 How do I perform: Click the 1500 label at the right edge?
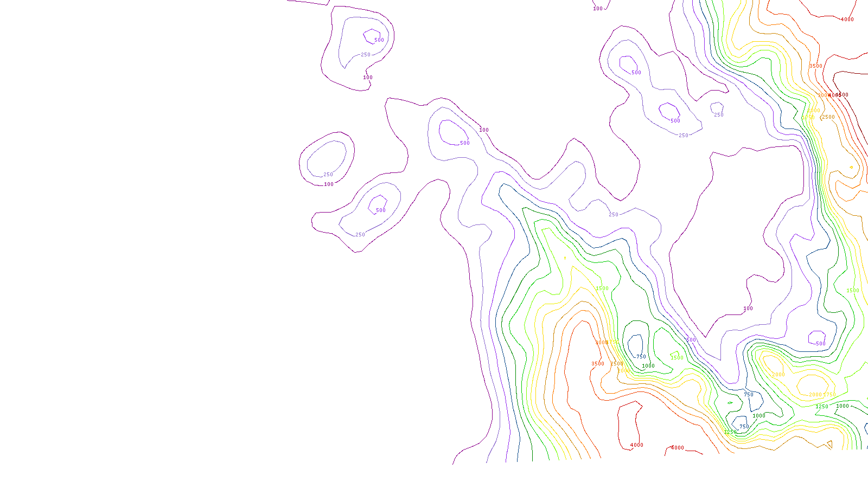(853, 291)
